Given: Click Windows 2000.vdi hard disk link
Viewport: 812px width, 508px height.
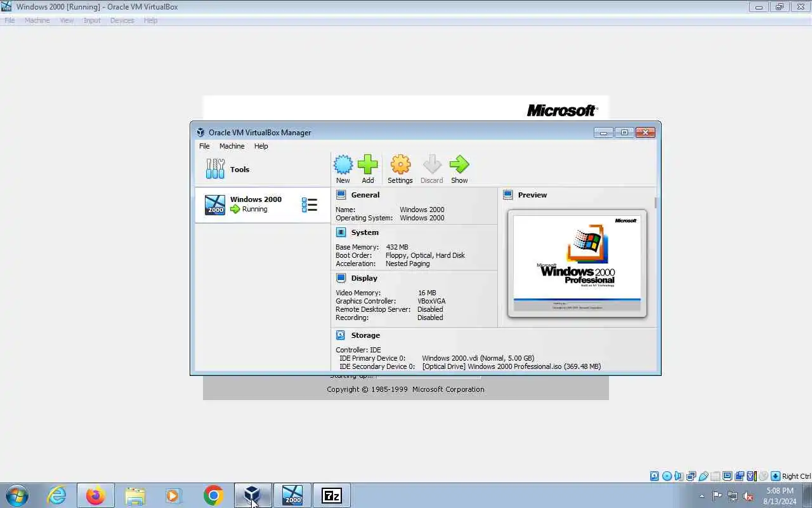Looking at the screenshot, I should pyautogui.click(x=478, y=358).
